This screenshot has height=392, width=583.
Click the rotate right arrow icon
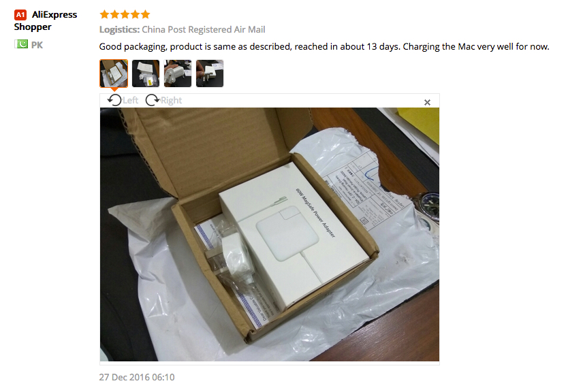pos(152,100)
